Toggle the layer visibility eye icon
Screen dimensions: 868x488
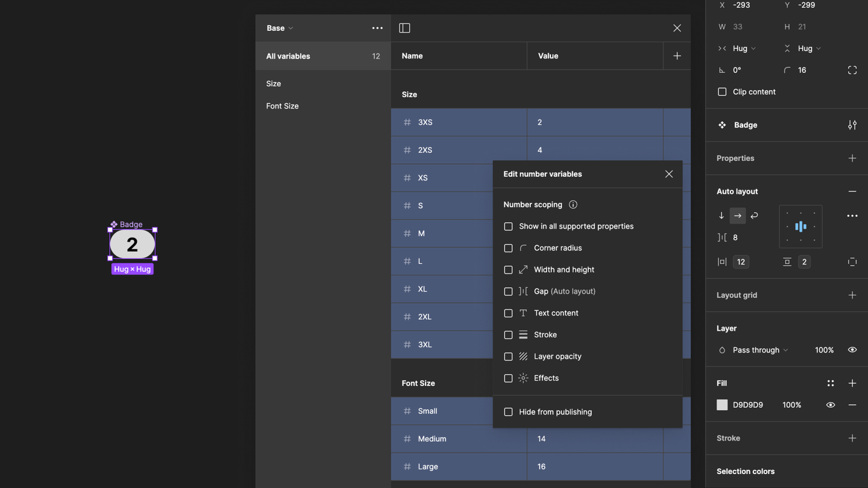pyautogui.click(x=852, y=350)
